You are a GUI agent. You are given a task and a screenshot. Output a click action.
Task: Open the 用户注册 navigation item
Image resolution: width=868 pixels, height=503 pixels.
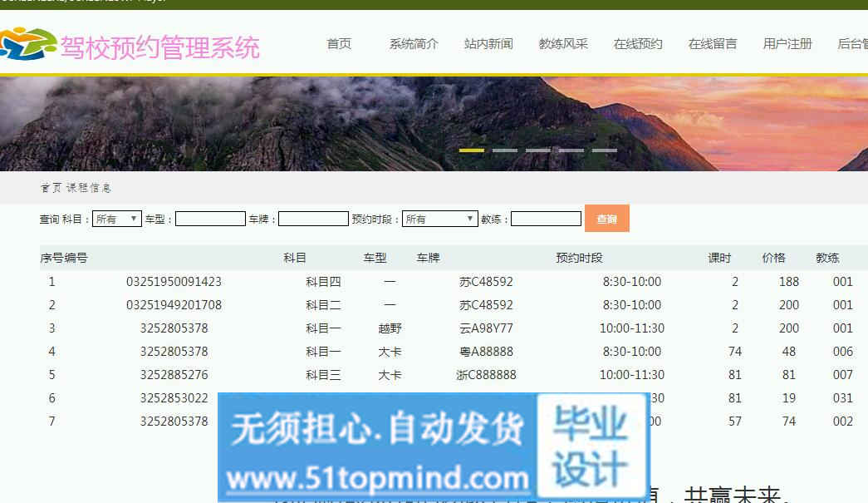click(787, 44)
